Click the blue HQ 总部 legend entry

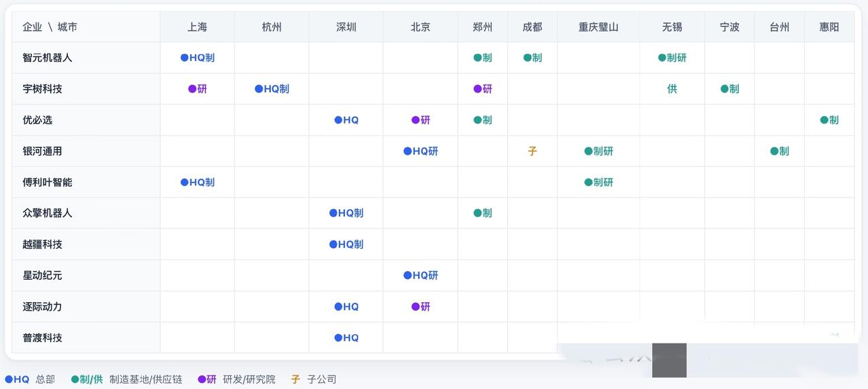[30, 379]
